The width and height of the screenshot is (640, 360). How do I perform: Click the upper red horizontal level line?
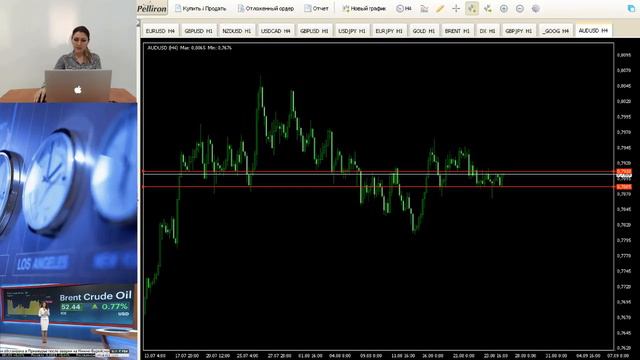378,171
